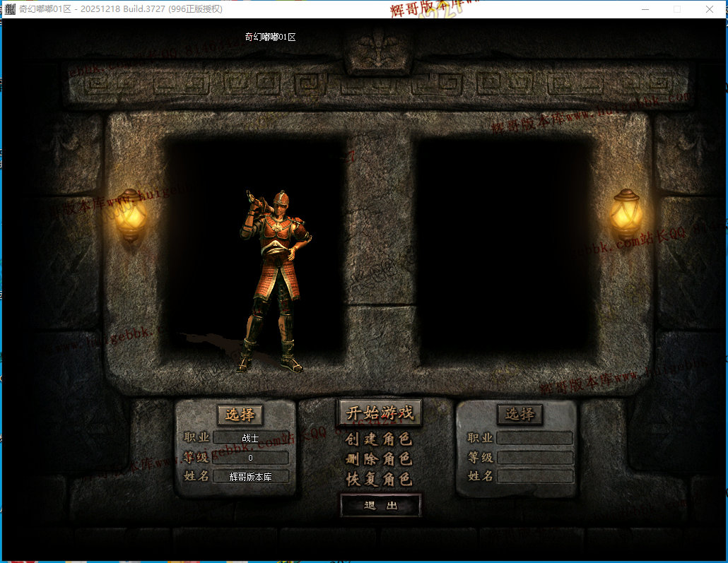Click the 姓名 field showing 辉哥版本库
The width and height of the screenshot is (728, 563).
pos(250,477)
